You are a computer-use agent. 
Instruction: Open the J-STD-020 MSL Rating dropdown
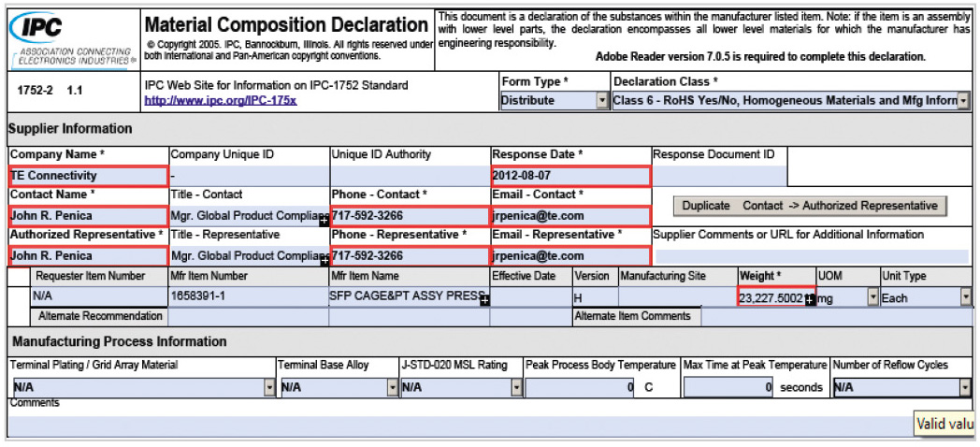click(516, 387)
